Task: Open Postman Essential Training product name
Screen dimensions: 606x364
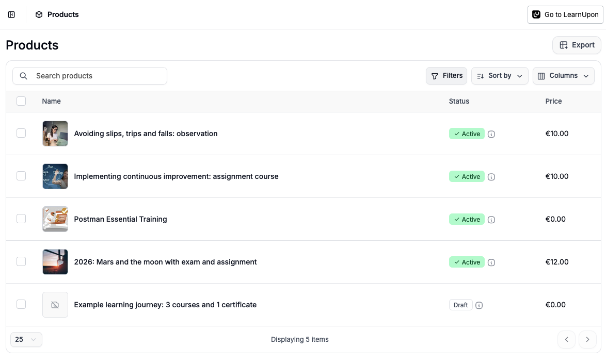Action: (121, 219)
